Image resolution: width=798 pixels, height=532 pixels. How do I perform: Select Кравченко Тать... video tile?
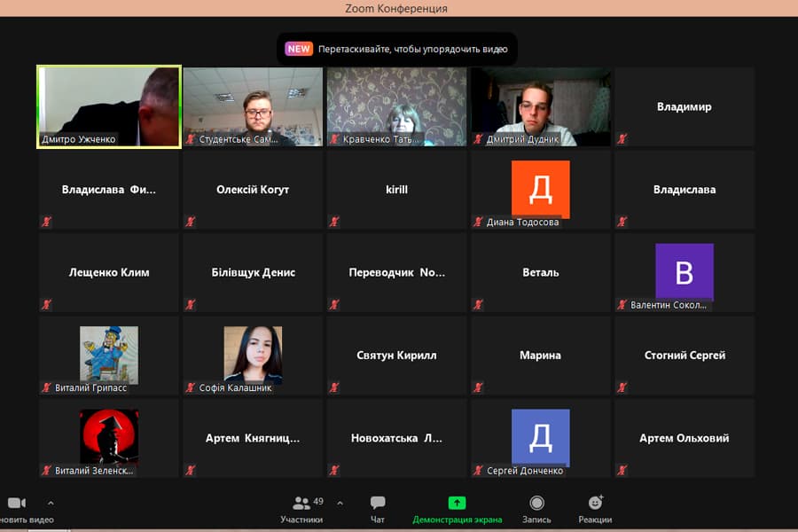397,107
